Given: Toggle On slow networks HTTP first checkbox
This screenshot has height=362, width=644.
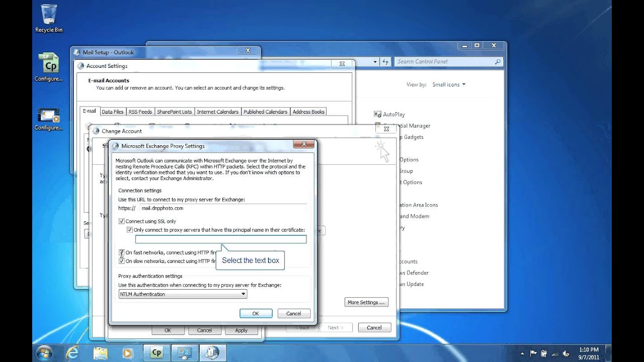Looking at the screenshot, I should click(121, 261).
